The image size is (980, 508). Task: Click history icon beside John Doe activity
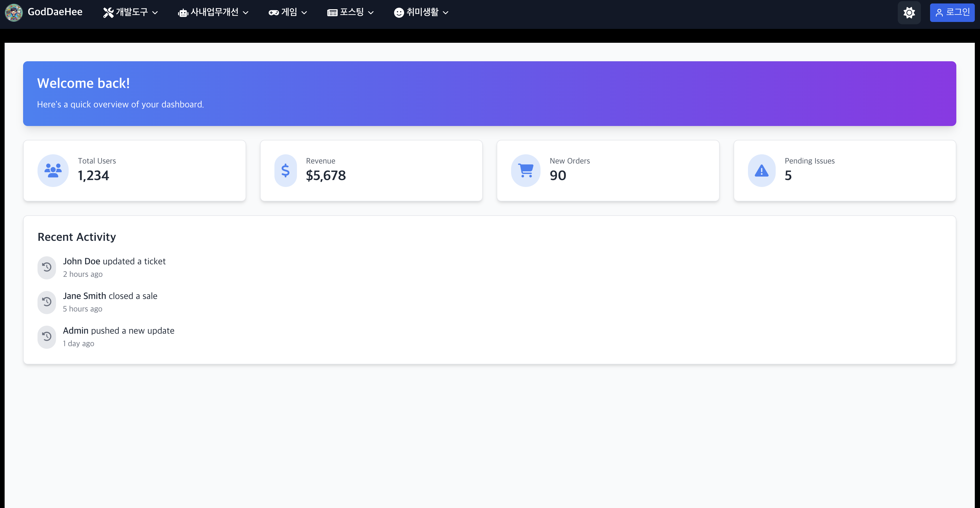(x=47, y=267)
